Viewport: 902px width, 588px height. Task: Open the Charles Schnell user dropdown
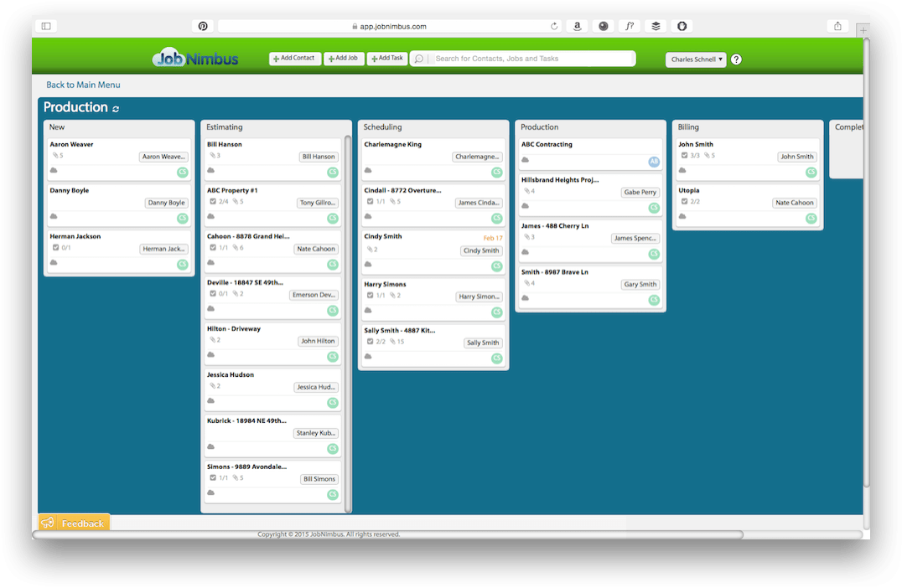696,59
